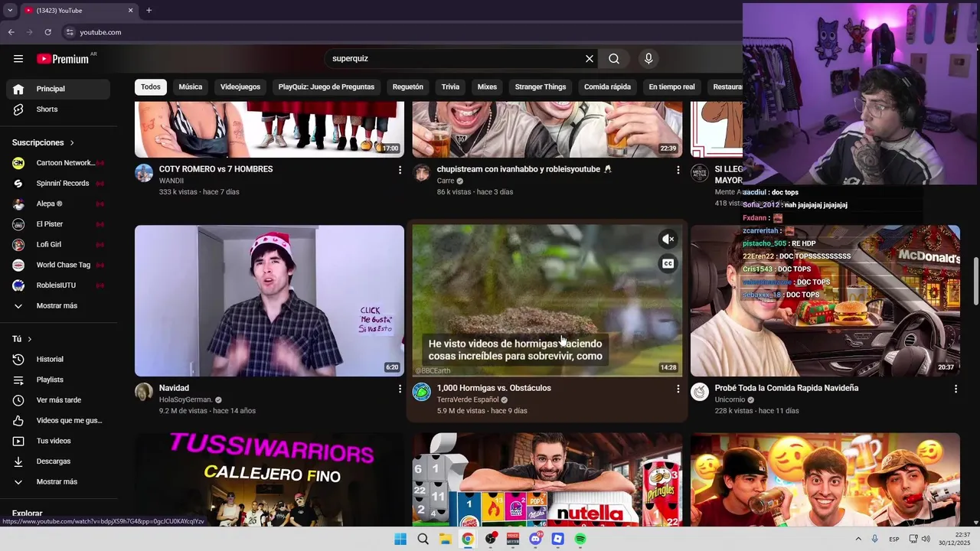Image resolution: width=980 pixels, height=551 pixels.
Task: Open the hamburger guide menu
Action: [18, 59]
